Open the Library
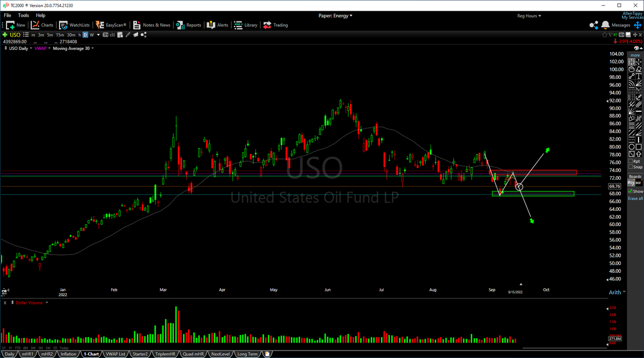The image size is (644, 358). click(246, 25)
